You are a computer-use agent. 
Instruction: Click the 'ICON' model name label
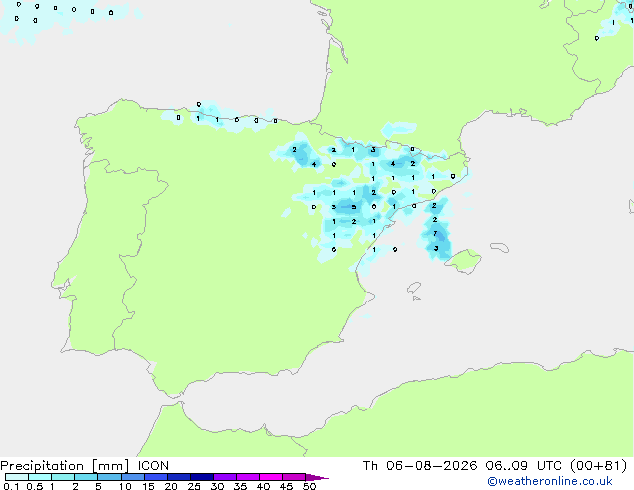pyautogui.click(x=153, y=466)
